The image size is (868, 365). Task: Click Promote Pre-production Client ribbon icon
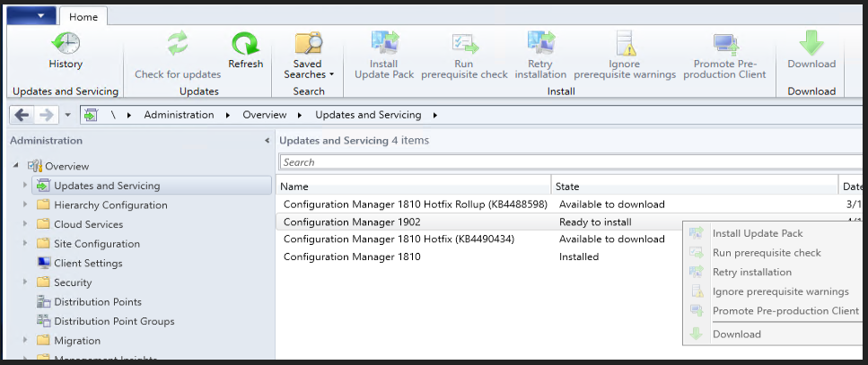[x=724, y=44]
